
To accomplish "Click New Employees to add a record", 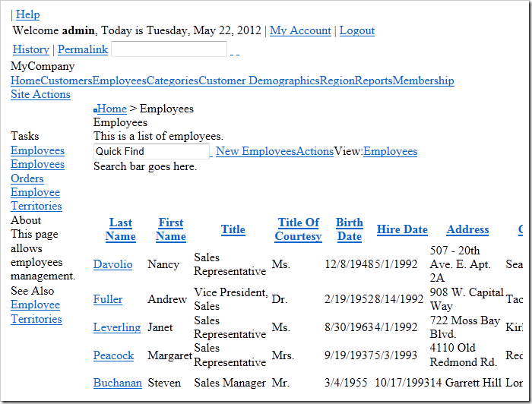I will point(255,151).
